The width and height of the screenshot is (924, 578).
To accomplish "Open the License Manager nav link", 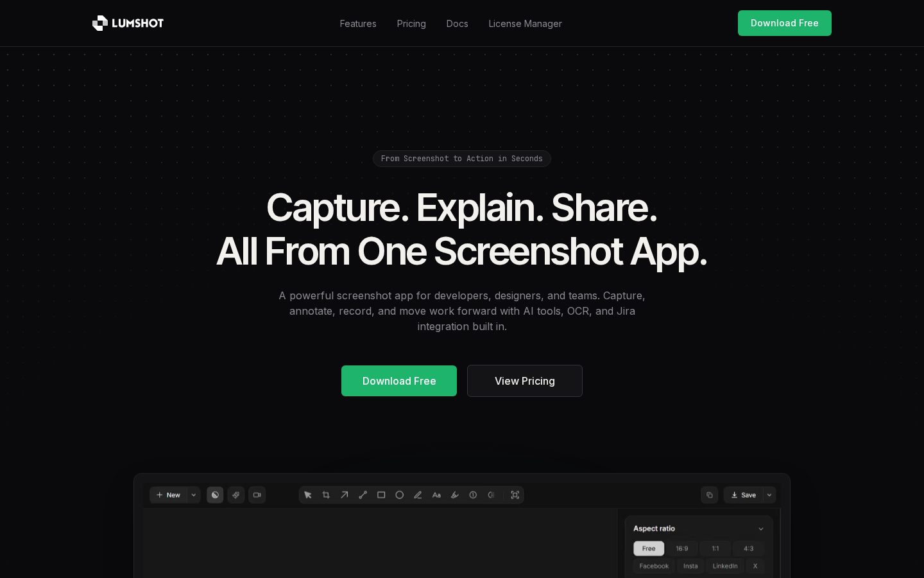I will (526, 24).
